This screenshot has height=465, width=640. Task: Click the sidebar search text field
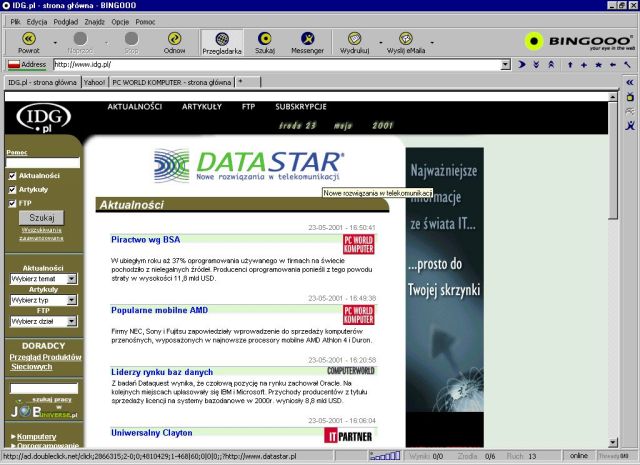tap(42, 163)
